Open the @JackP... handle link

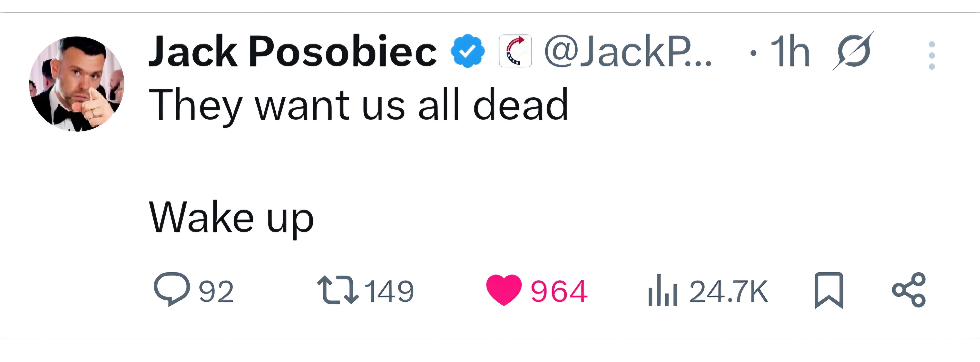628,51
